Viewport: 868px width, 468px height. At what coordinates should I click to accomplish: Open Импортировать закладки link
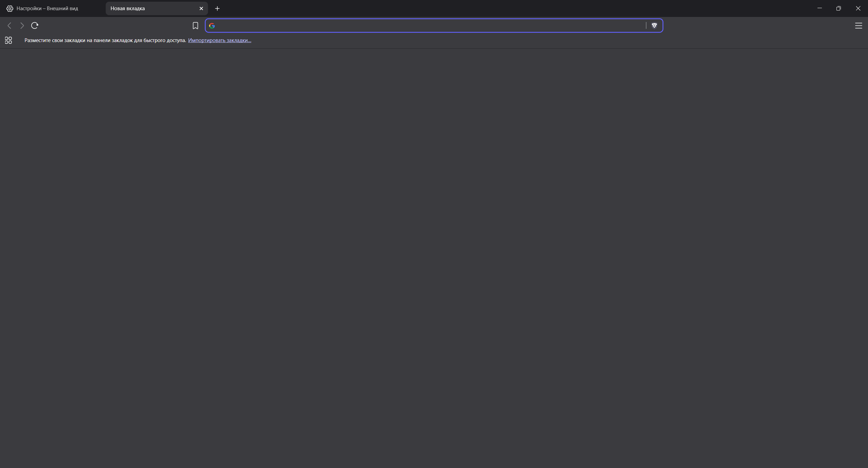219,40
